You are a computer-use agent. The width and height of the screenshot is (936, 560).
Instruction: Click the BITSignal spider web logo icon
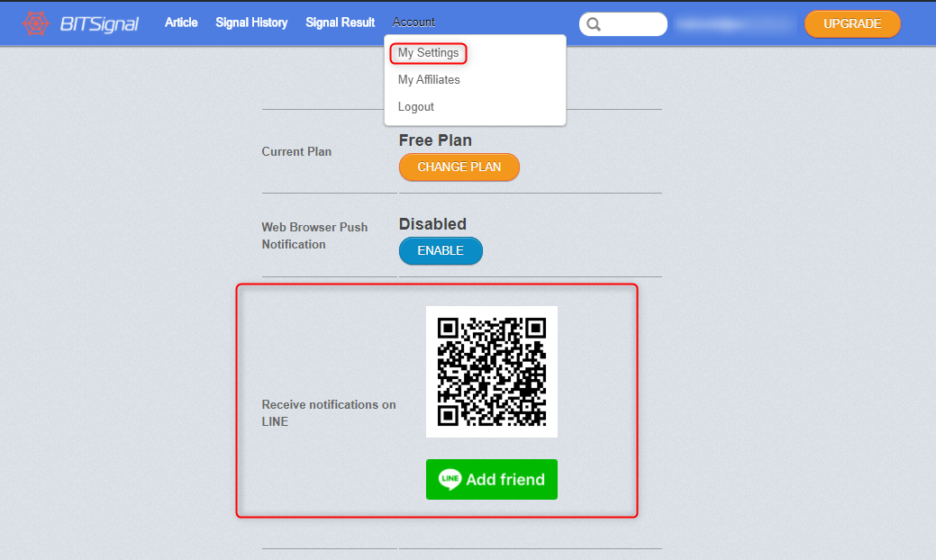tap(36, 23)
